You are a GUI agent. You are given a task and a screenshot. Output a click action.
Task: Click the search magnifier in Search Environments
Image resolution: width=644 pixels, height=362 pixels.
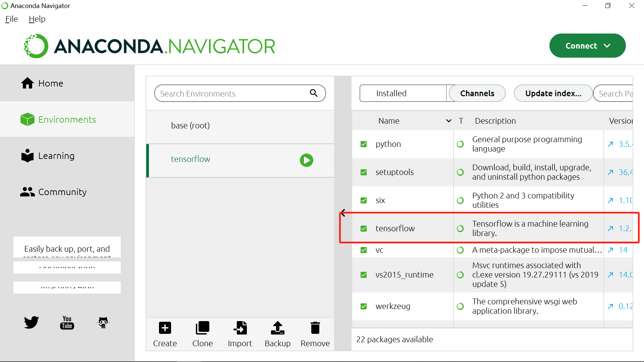[x=314, y=93]
